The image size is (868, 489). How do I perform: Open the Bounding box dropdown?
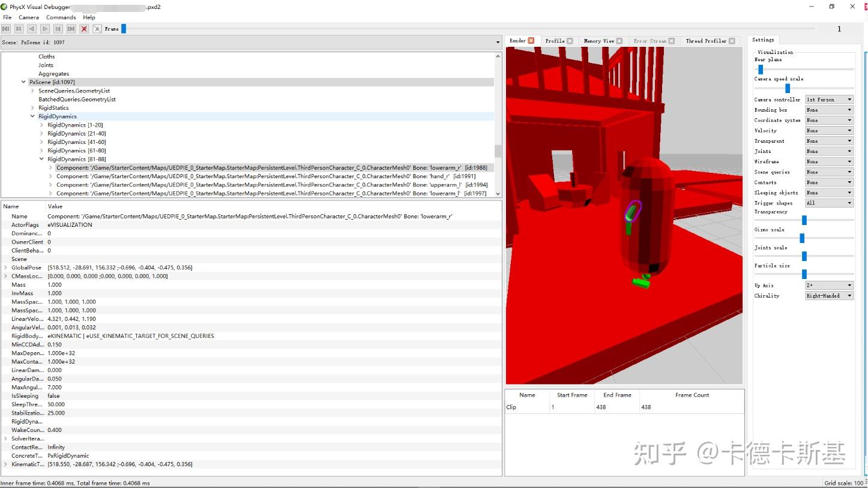[829, 110]
